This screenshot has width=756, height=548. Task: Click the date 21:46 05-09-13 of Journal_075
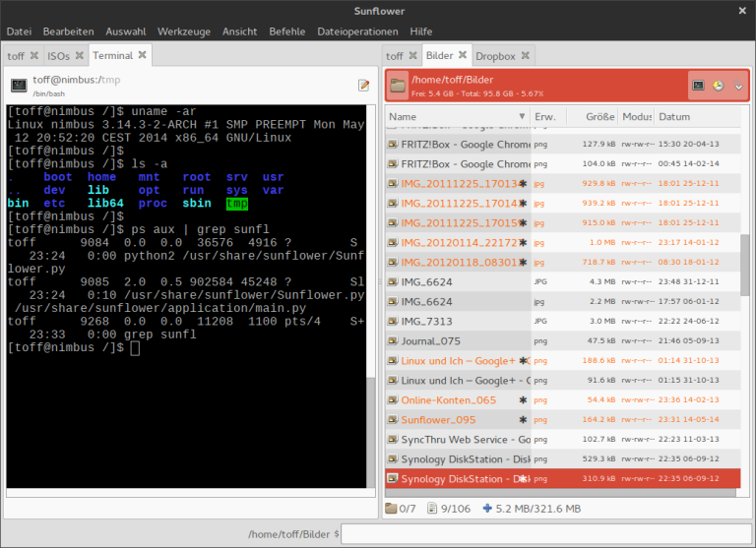point(688,340)
